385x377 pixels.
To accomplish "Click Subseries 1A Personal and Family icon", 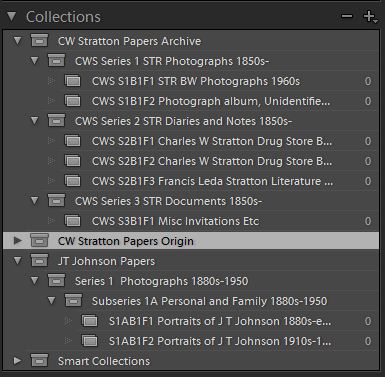I will pyautogui.click(x=74, y=301).
